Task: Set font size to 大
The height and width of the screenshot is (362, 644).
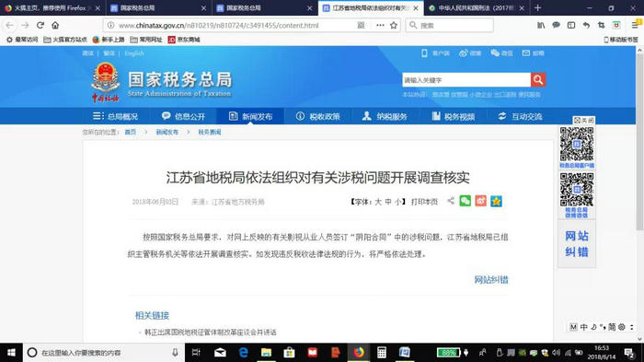Action: tap(378, 202)
